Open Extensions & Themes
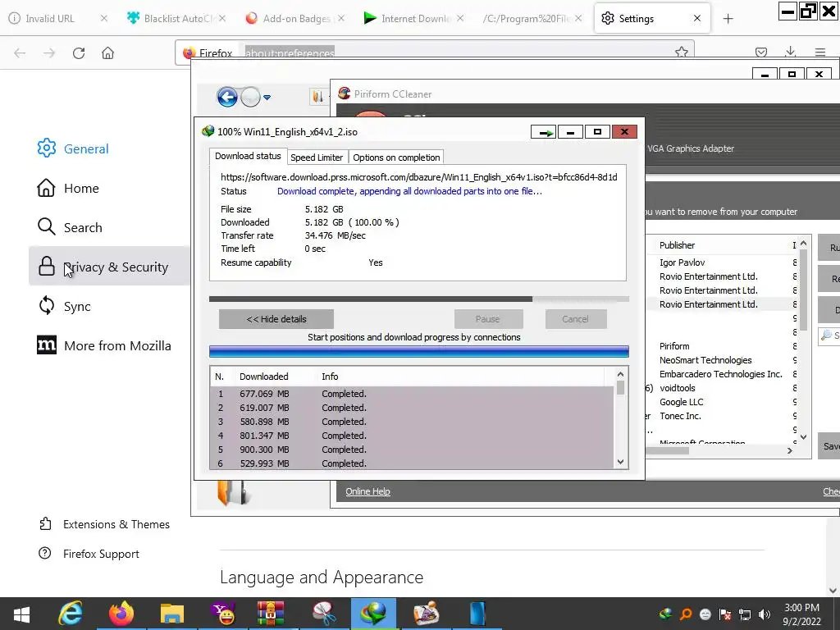This screenshot has width=840, height=630. [104, 524]
